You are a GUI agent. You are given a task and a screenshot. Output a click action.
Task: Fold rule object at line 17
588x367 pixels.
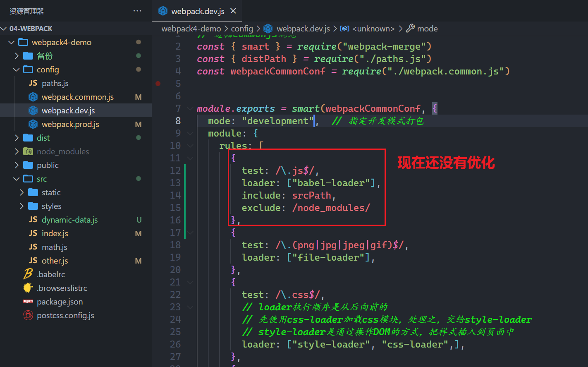coord(190,233)
